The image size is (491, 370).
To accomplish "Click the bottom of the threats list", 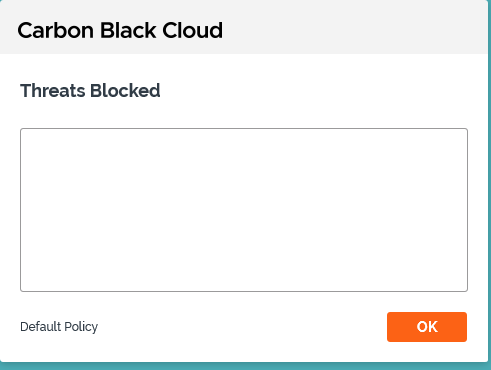I will [x=244, y=282].
